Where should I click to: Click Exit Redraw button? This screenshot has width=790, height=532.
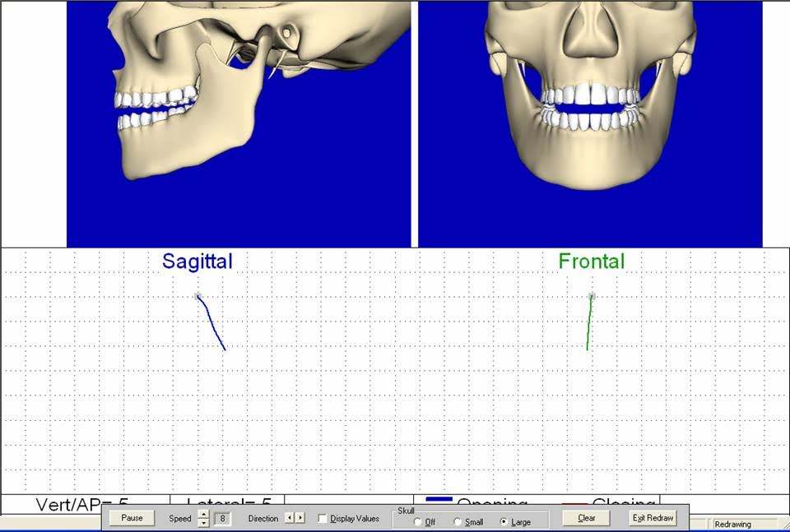(x=653, y=518)
